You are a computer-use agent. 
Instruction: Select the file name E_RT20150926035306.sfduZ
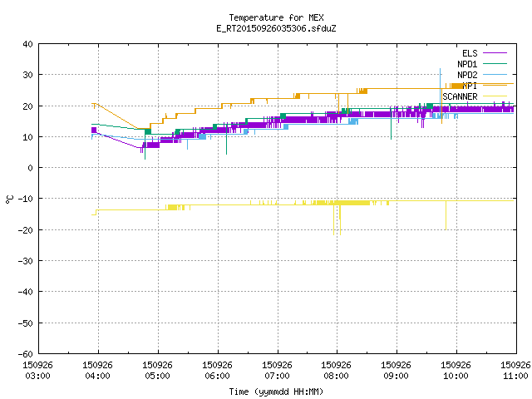click(276, 28)
